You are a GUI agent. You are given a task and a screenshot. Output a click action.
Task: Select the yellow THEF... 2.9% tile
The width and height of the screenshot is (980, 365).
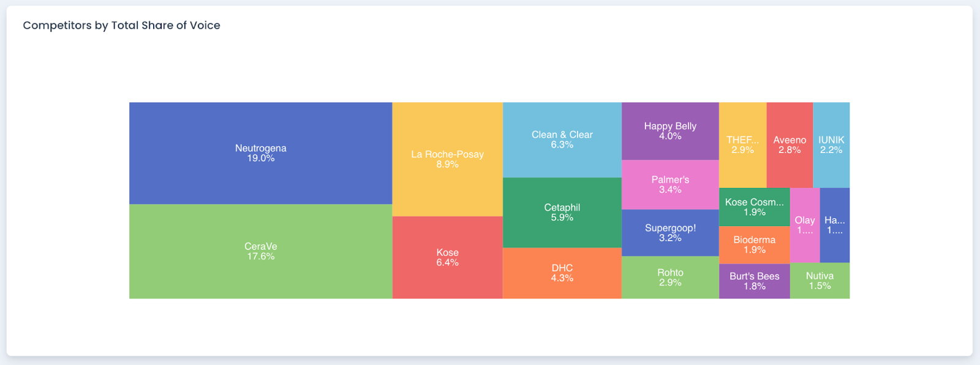click(x=742, y=145)
